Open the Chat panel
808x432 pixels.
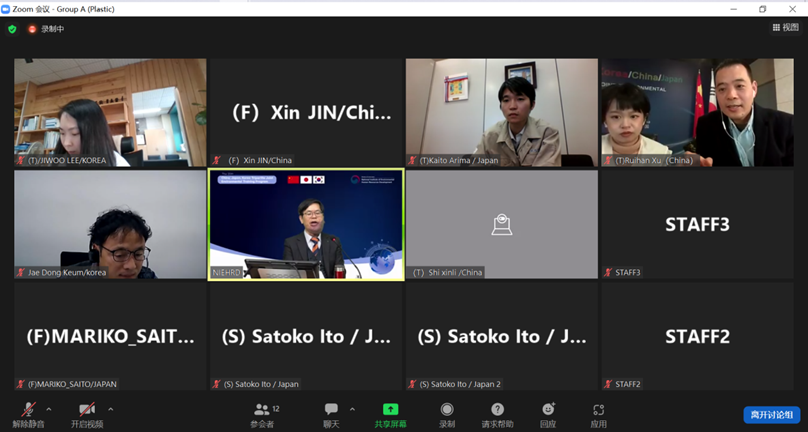331,414
